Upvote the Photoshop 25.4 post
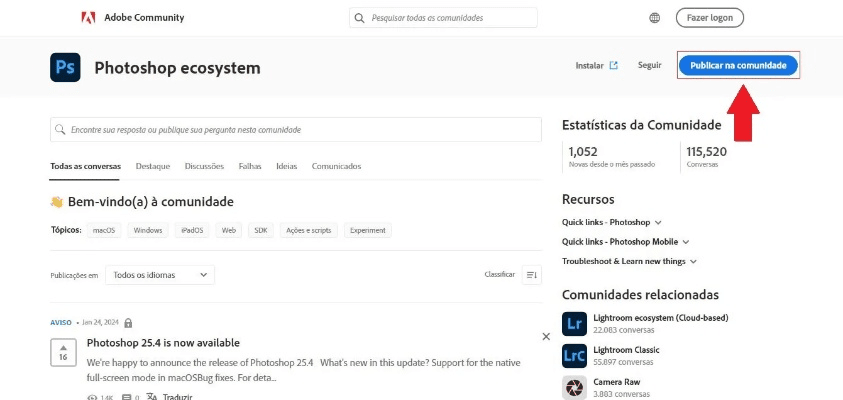 63,348
